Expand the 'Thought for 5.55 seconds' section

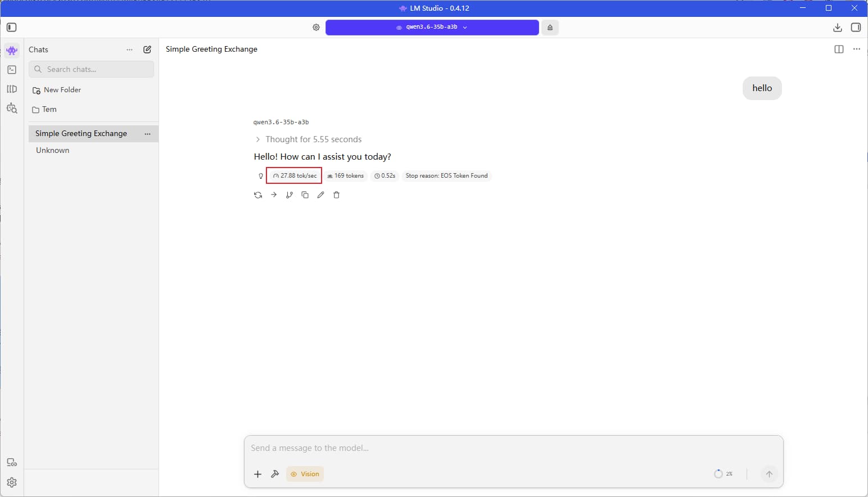click(x=308, y=139)
